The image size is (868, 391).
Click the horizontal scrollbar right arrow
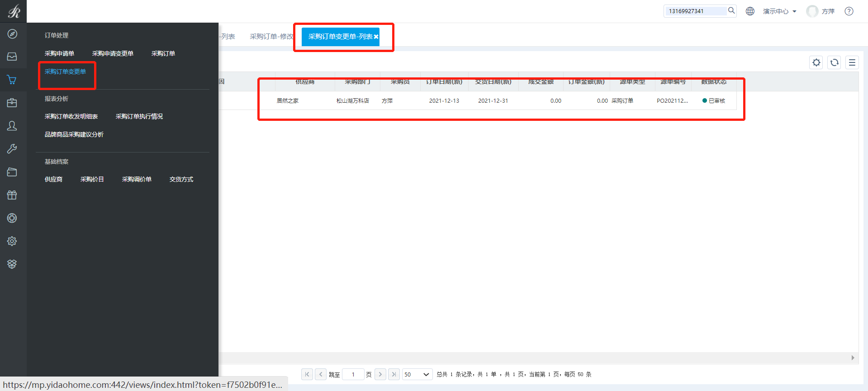853,358
